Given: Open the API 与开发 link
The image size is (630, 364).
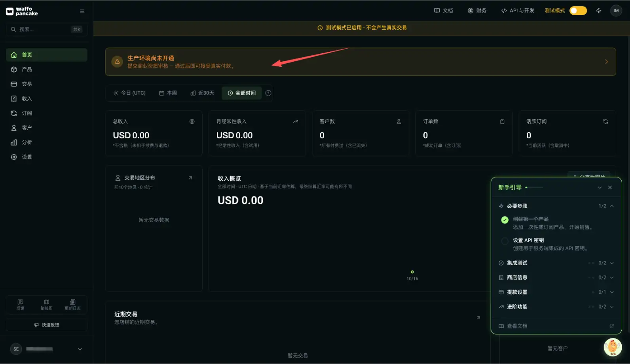Looking at the screenshot, I should 518,11.
